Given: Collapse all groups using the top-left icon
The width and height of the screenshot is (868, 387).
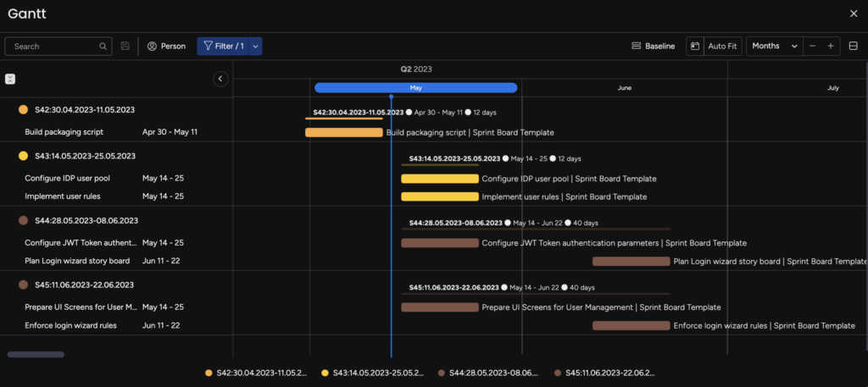Looking at the screenshot, I should 10,79.
